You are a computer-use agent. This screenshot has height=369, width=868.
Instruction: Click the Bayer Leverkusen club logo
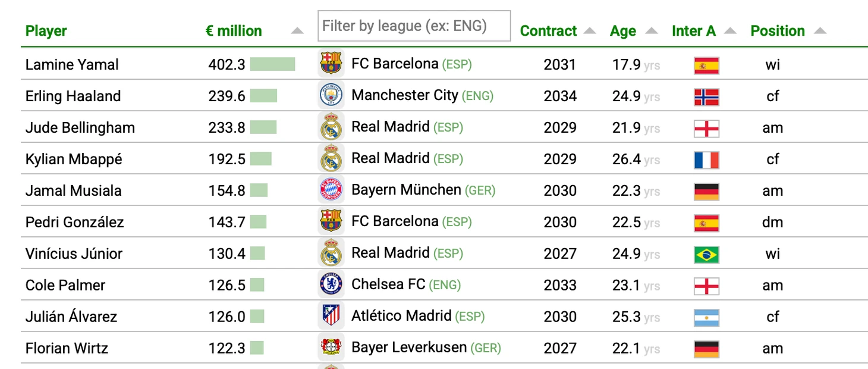(x=331, y=348)
